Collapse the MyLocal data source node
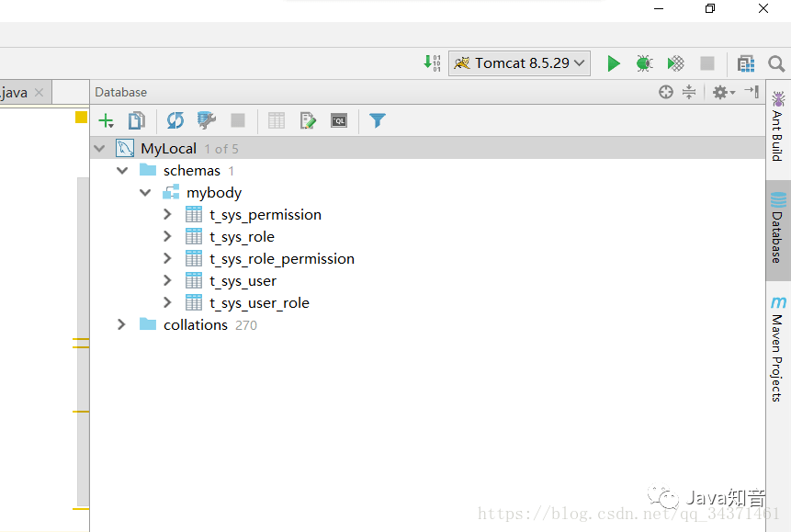Image resolution: width=791 pixels, height=532 pixels. point(99,149)
